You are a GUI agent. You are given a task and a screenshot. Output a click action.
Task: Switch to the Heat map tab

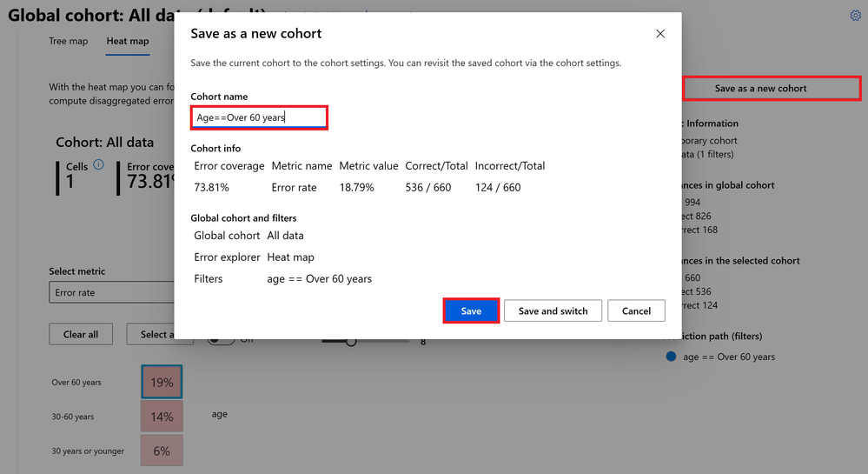(128, 41)
